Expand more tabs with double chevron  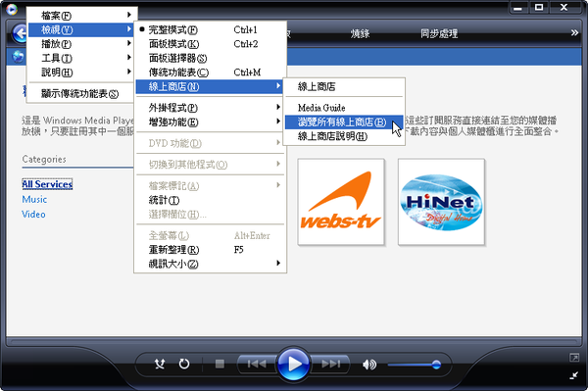point(574,33)
